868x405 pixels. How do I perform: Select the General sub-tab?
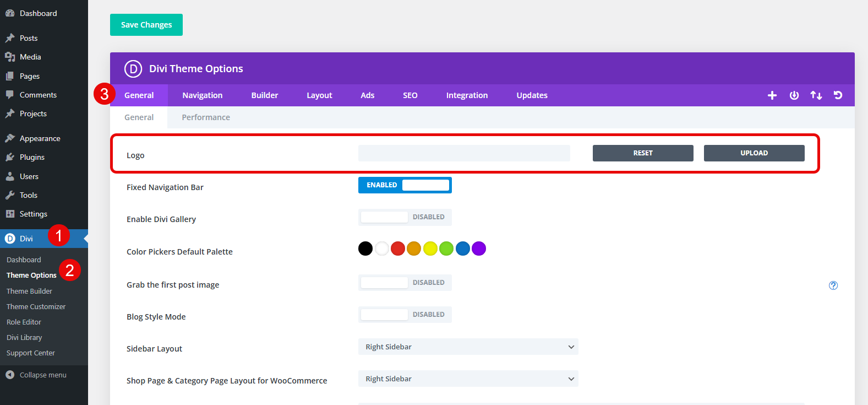[139, 117]
